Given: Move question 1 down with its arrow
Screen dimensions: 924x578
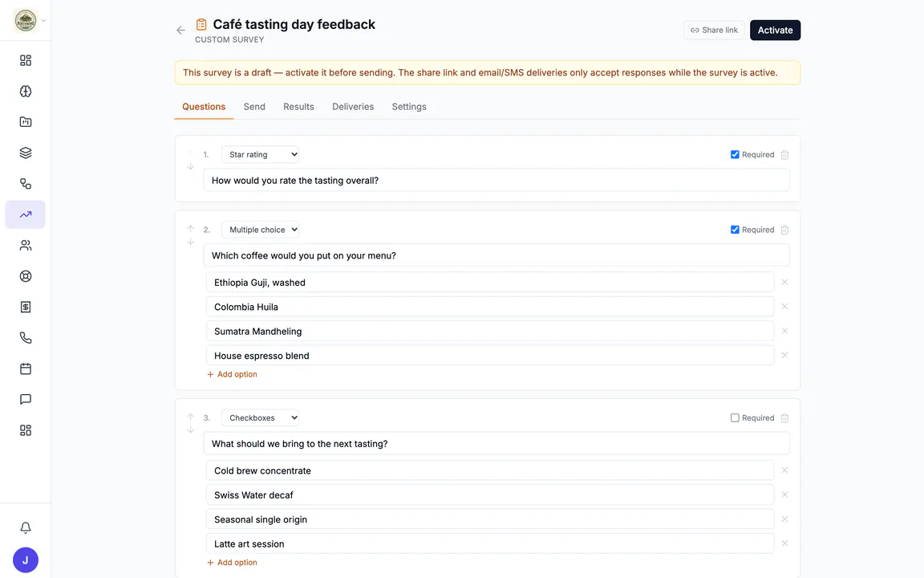Looking at the screenshot, I should pos(190,167).
